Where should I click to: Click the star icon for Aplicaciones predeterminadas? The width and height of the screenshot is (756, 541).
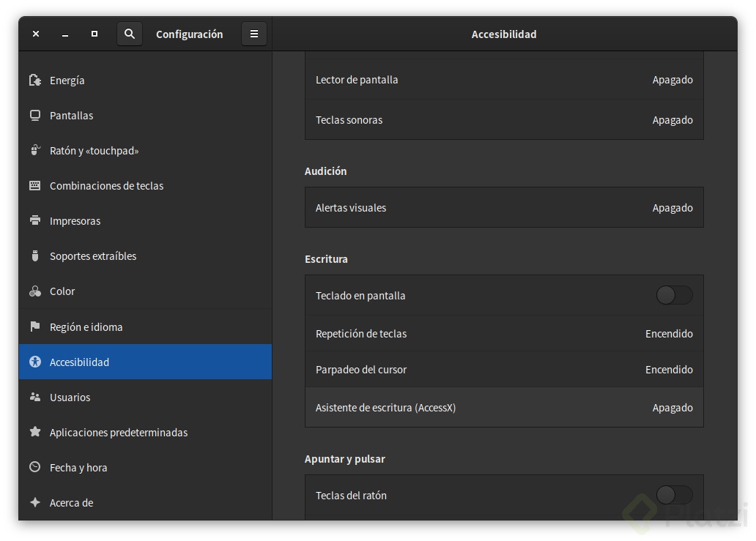(x=34, y=432)
